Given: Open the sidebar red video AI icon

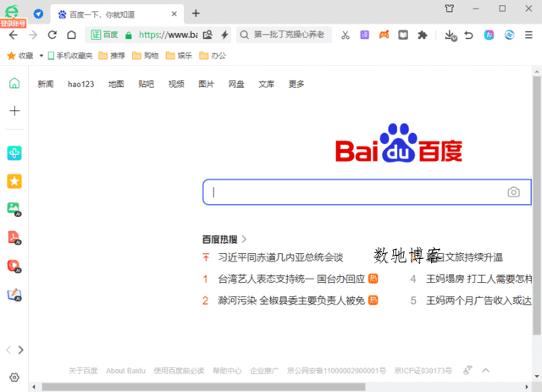Looking at the screenshot, I should coord(14,266).
